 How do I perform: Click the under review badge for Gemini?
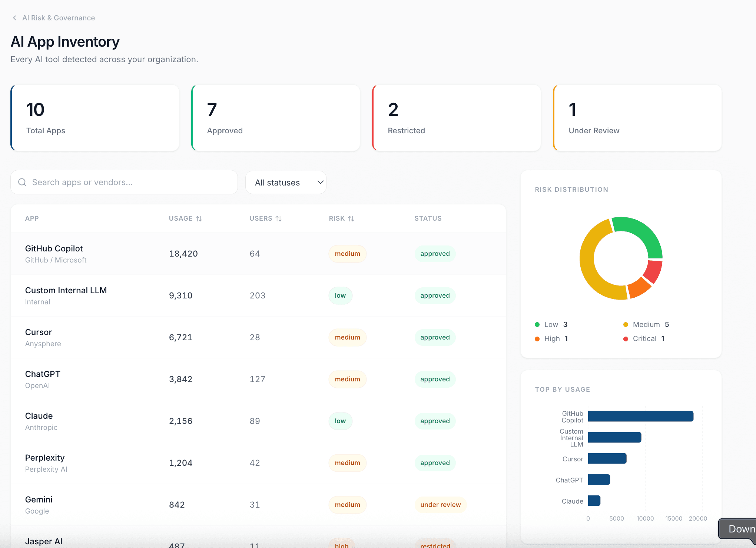[x=440, y=504]
